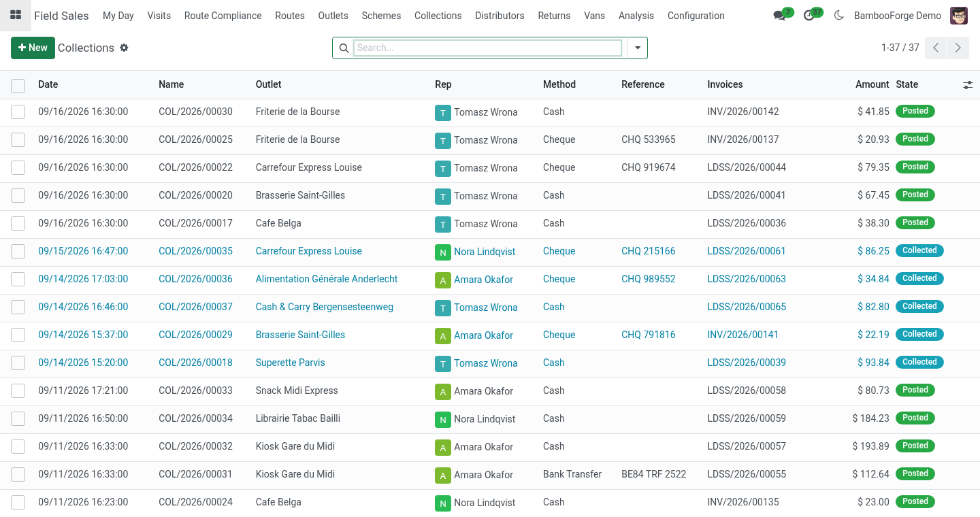Open Collections actions gear icon

[124, 48]
